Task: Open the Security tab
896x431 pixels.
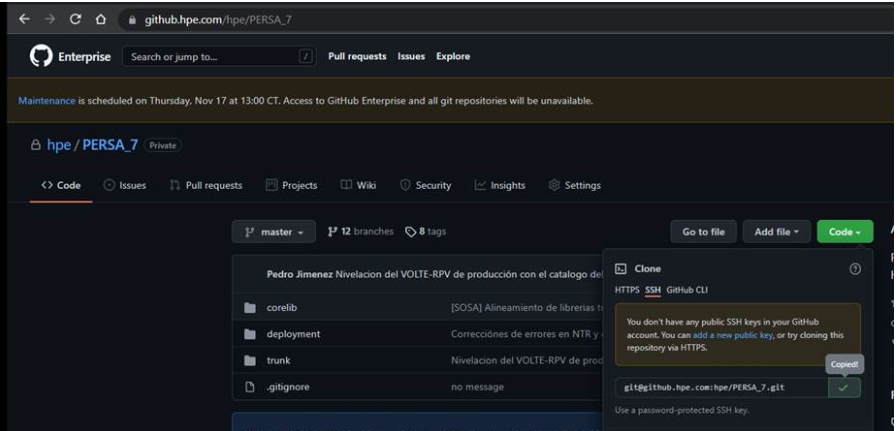Action: [x=426, y=185]
